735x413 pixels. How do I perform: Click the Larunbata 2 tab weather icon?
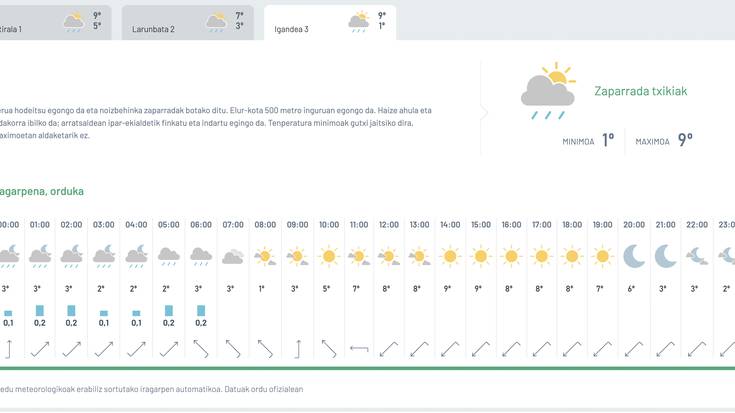(x=216, y=22)
